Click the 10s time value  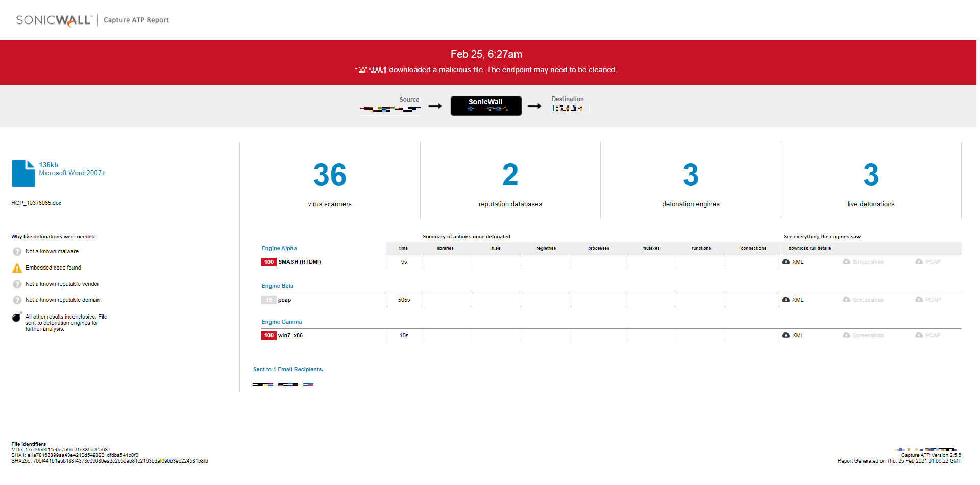click(404, 336)
